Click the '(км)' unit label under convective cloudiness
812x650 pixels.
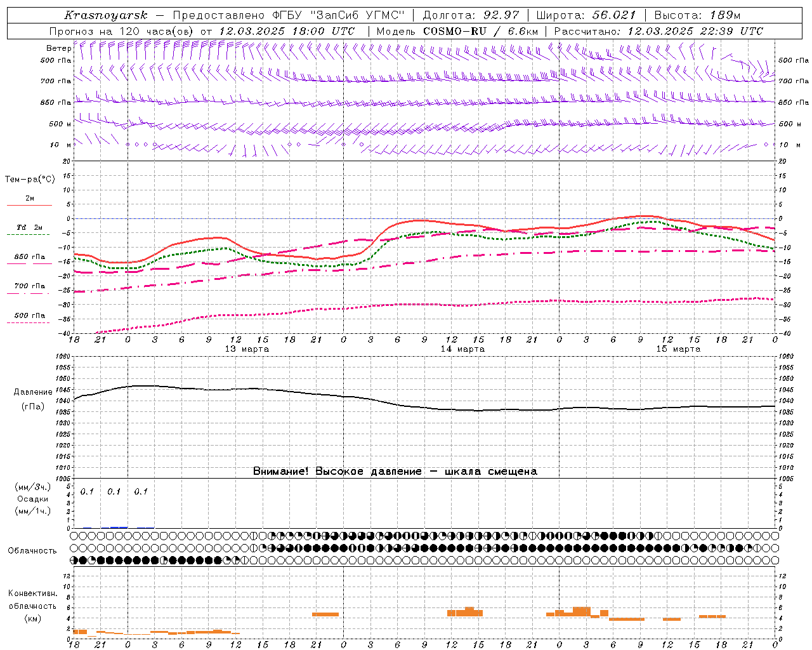point(32,618)
